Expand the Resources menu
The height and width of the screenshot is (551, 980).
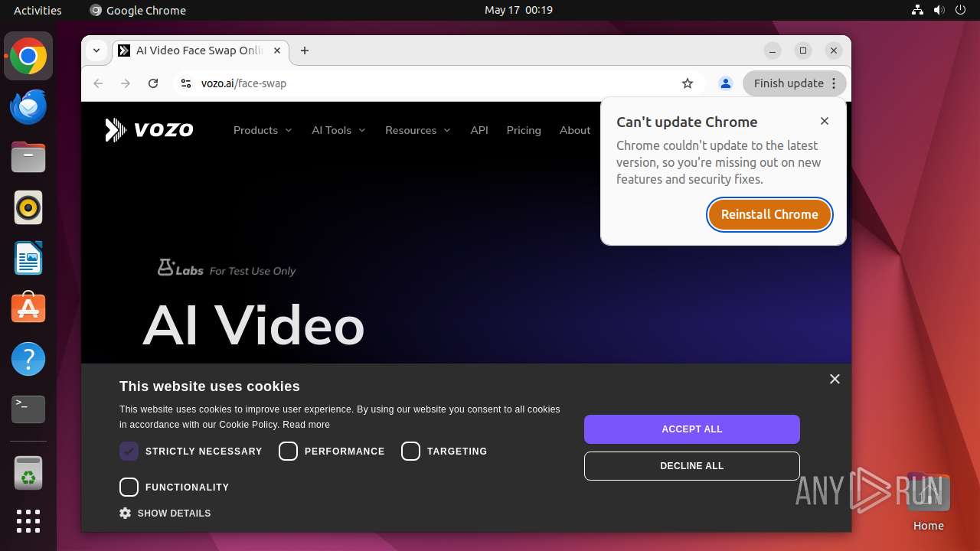pos(418,130)
